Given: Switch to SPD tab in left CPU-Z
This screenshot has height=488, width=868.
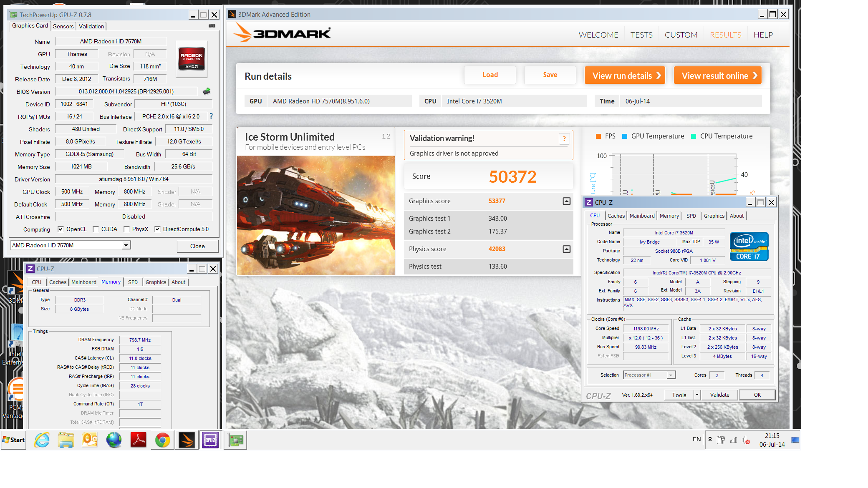Looking at the screenshot, I should click(x=133, y=282).
